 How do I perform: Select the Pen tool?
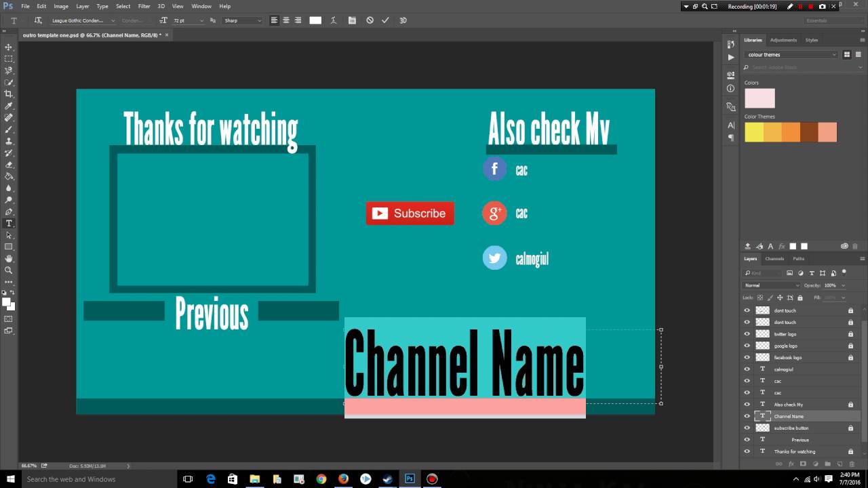point(9,211)
